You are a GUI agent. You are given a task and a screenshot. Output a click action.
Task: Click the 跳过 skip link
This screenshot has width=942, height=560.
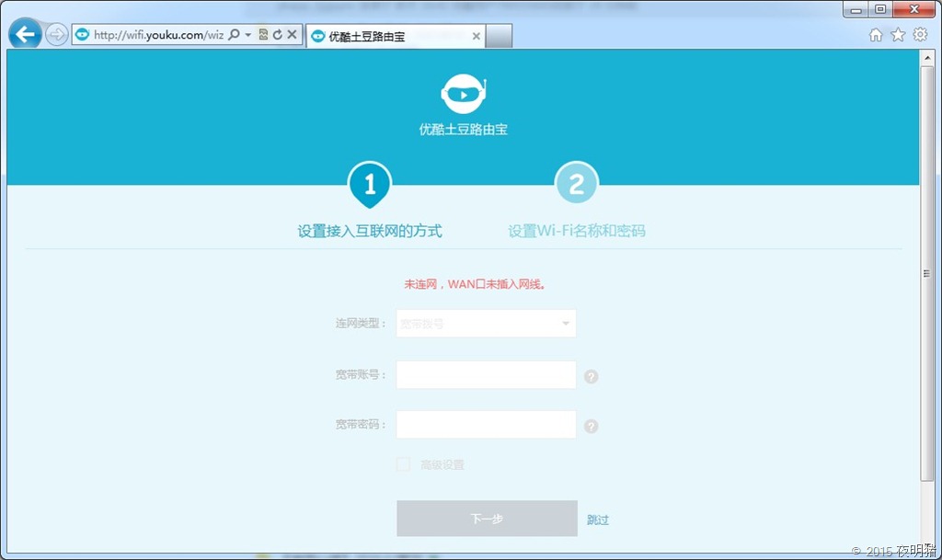pyautogui.click(x=598, y=520)
